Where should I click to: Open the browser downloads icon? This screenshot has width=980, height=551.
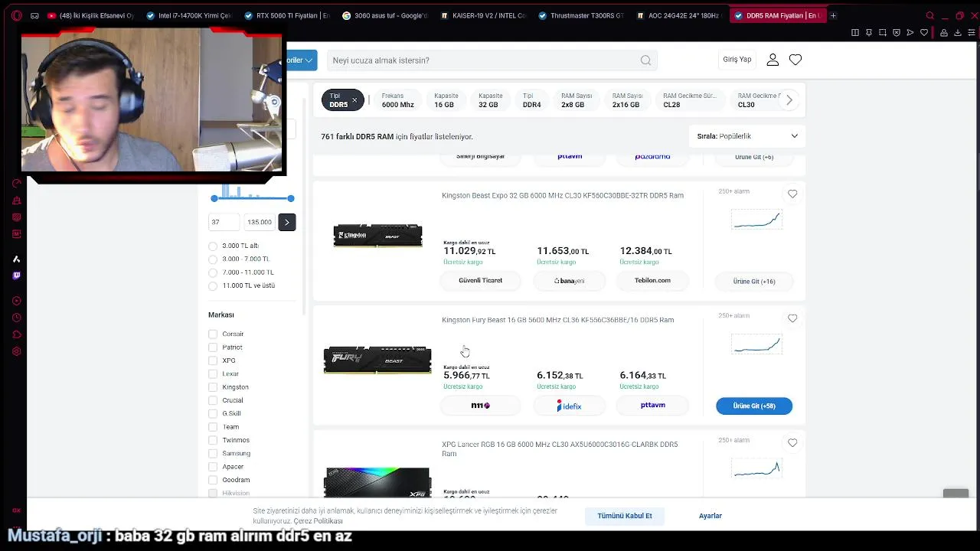[x=958, y=33]
